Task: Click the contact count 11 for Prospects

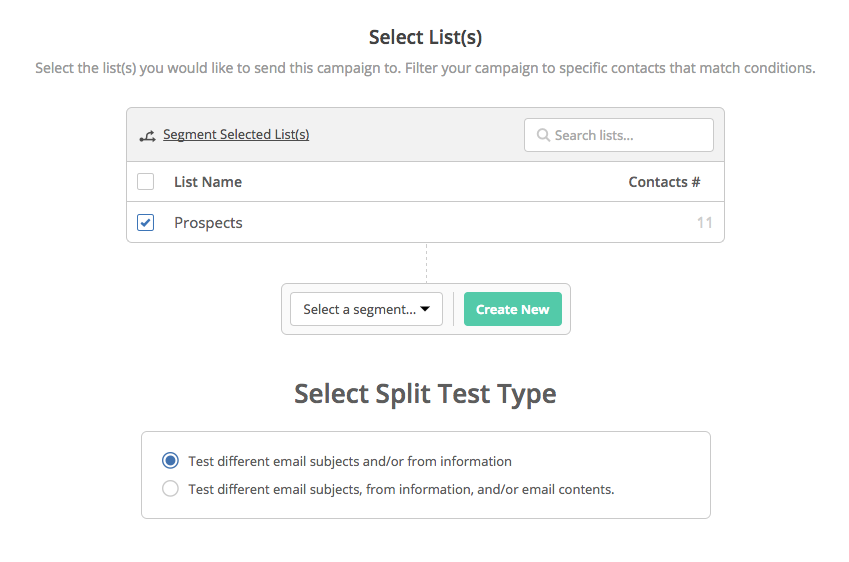Action: point(704,223)
